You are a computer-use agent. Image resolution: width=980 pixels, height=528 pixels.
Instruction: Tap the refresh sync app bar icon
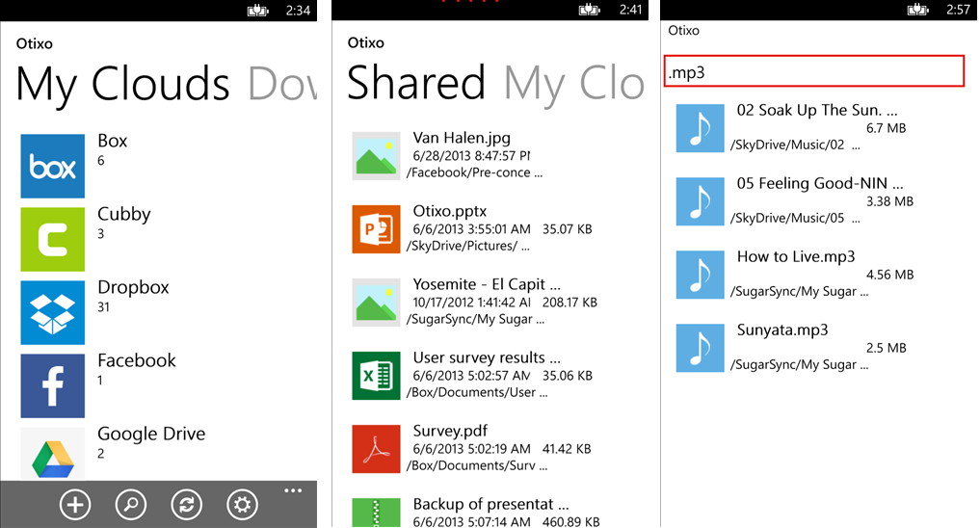coord(186,504)
